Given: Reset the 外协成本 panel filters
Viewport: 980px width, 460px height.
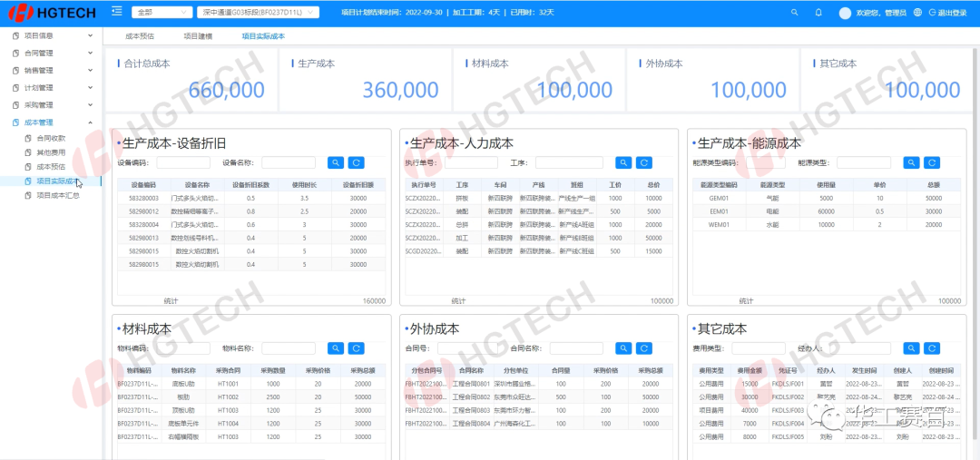Looking at the screenshot, I should (643, 347).
